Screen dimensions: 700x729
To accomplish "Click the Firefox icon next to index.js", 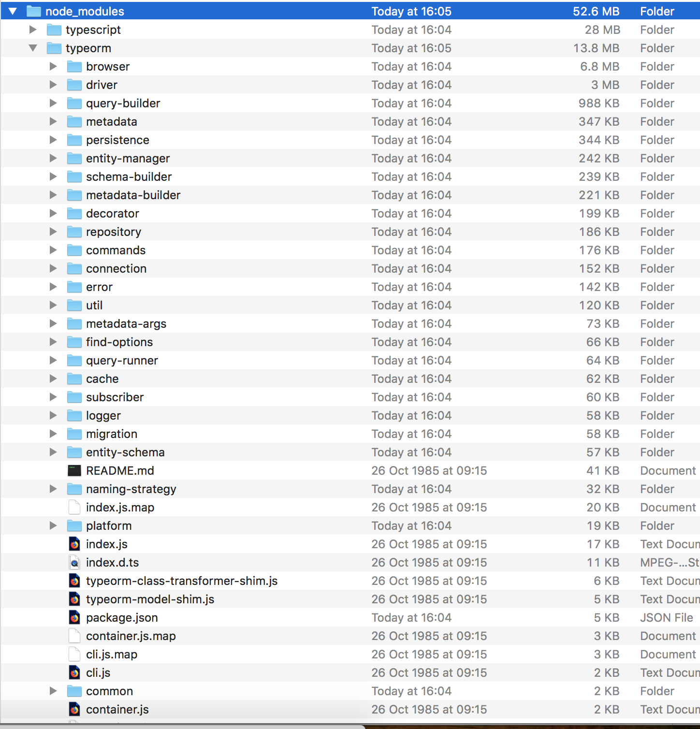I will click(x=74, y=544).
